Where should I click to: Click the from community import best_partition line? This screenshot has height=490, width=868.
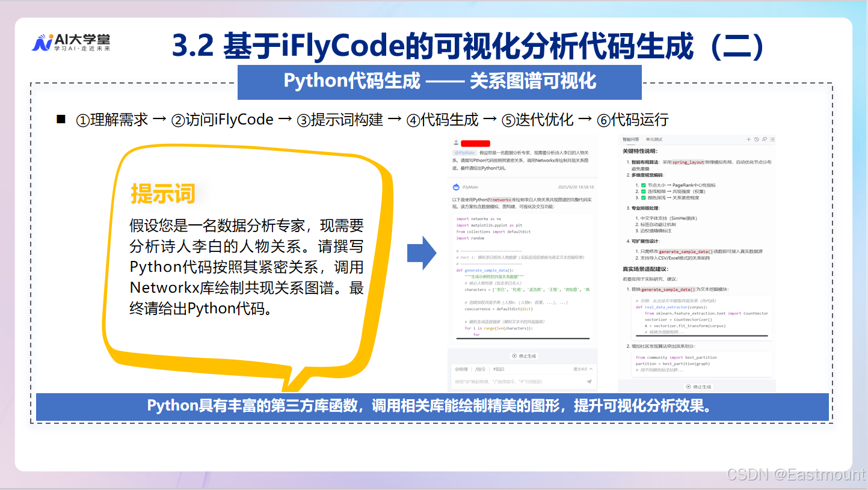[676, 358]
